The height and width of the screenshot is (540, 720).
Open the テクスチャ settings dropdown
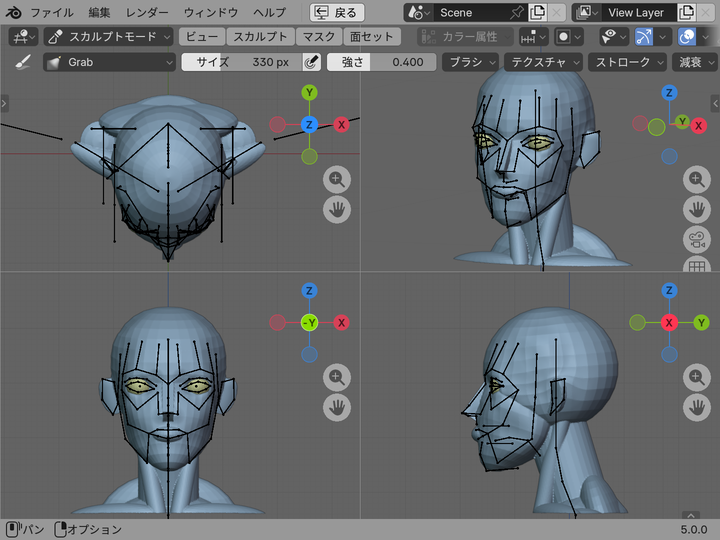(543, 62)
